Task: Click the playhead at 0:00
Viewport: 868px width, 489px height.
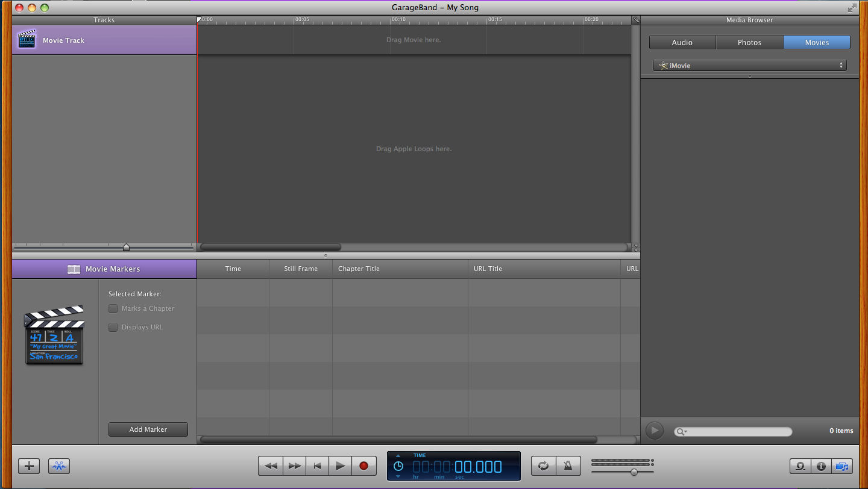Action: point(200,20)
